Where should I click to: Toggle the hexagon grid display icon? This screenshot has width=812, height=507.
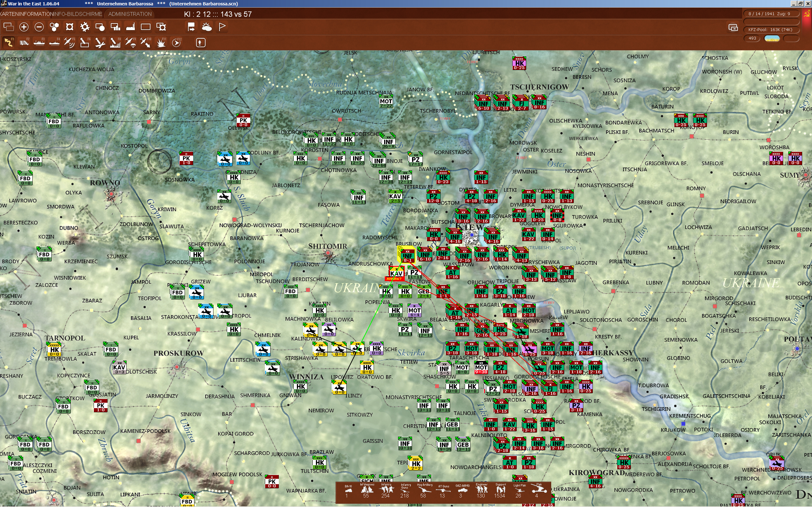coord(54,27)
